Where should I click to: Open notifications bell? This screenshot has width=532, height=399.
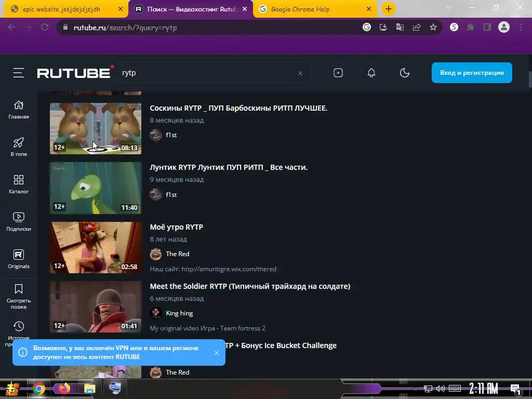[x=371, y=73]
